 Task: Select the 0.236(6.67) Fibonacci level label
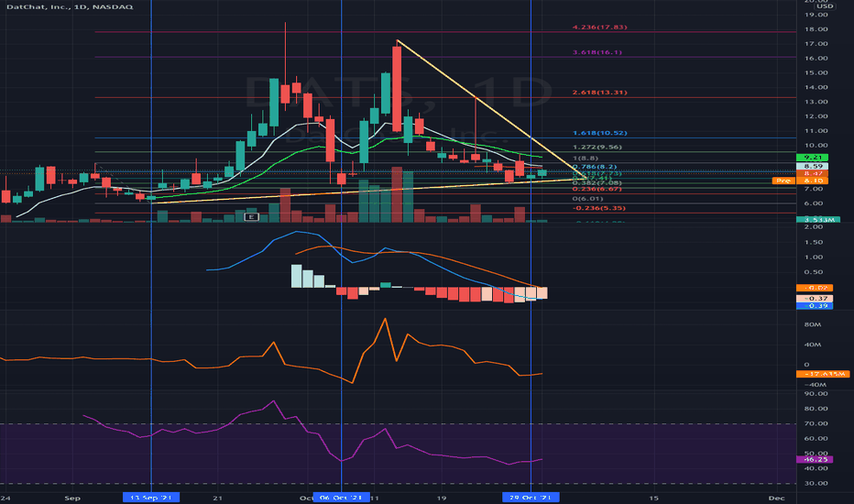tap(597, 189)
